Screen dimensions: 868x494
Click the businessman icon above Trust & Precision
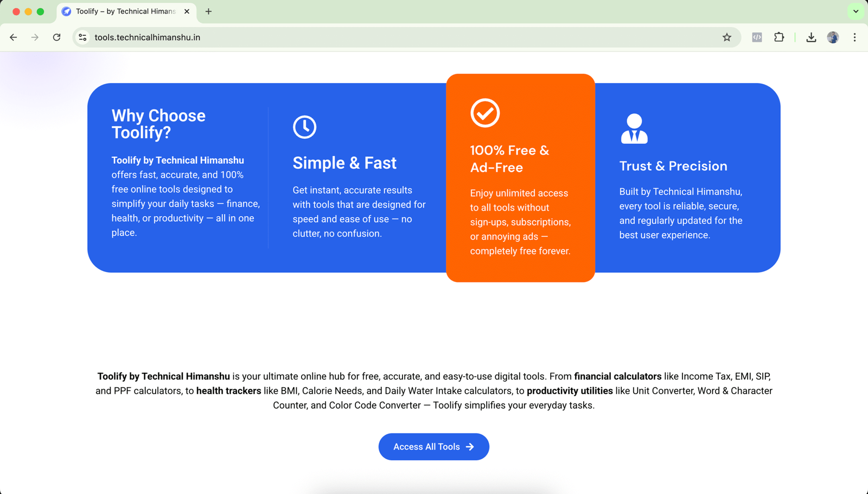click(634, 129)
